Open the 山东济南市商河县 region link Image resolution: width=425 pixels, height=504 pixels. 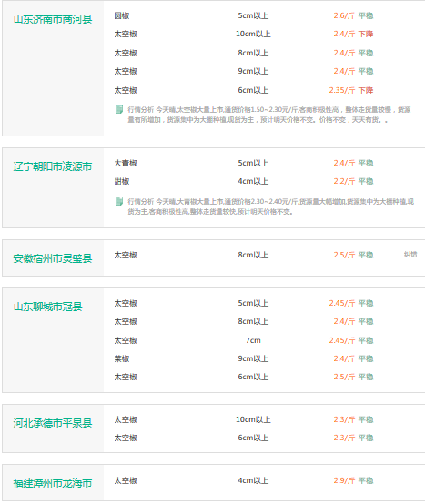(53, 19)
